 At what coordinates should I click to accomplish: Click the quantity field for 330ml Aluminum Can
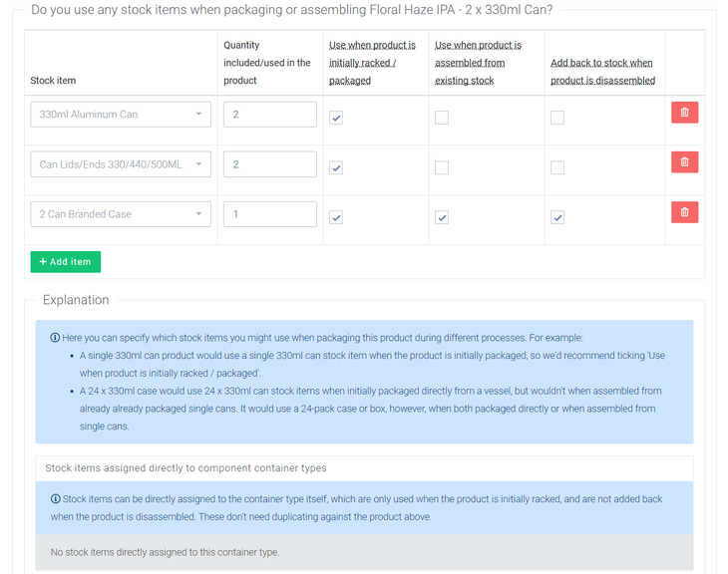269,115
